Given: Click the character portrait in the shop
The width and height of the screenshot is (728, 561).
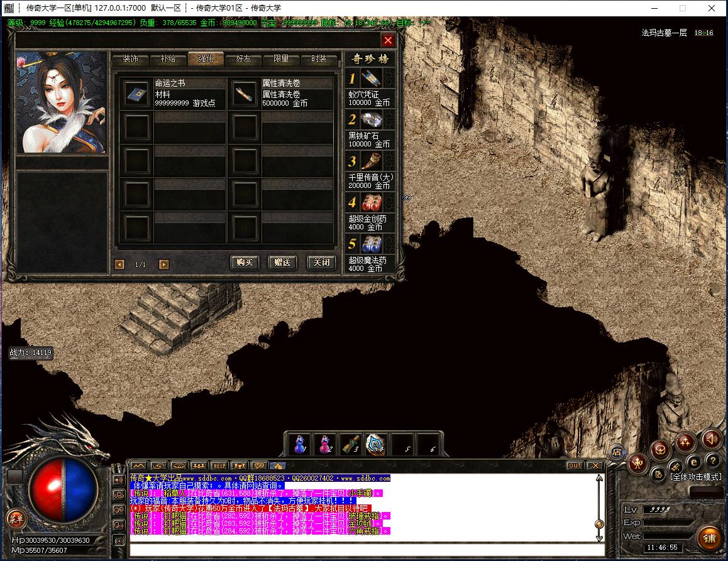Looking at the screenshot, I should coord(62,102).
